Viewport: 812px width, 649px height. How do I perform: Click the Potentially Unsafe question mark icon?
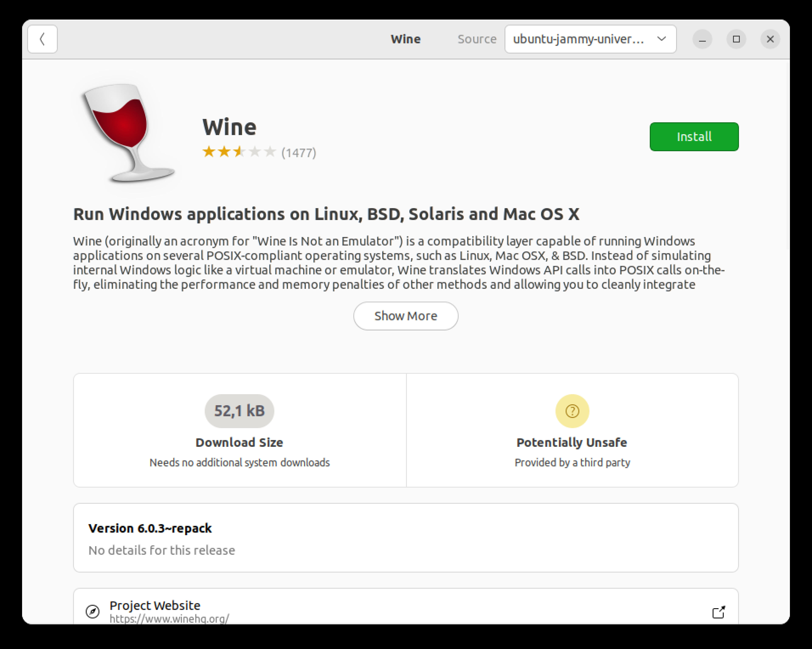(572, 411)
